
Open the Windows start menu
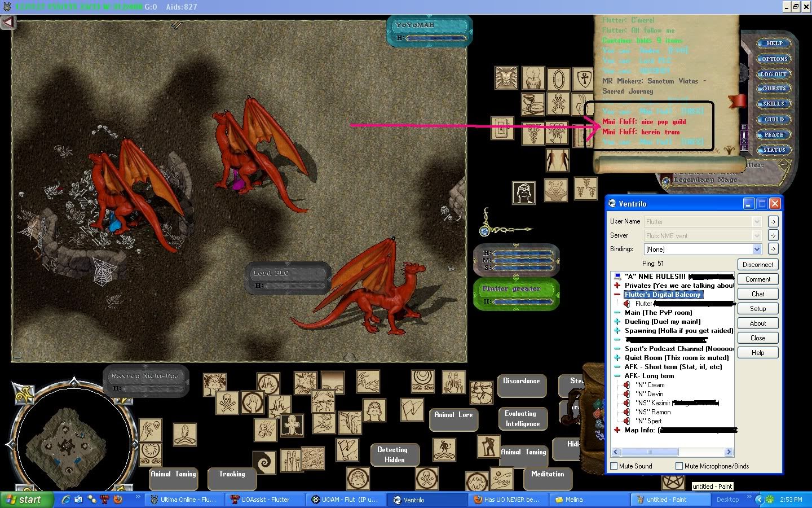pyautogui.click(x=27, y=500)
